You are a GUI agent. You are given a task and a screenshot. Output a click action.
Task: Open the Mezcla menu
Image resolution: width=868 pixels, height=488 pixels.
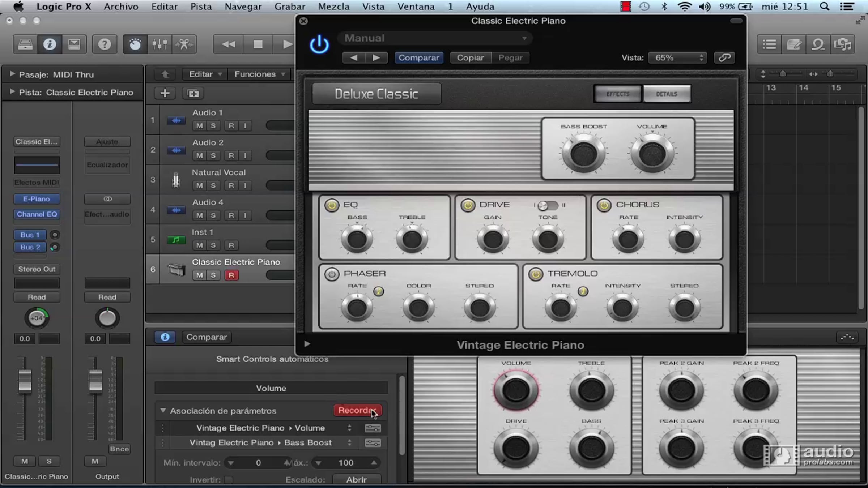[x=333, y=7]
